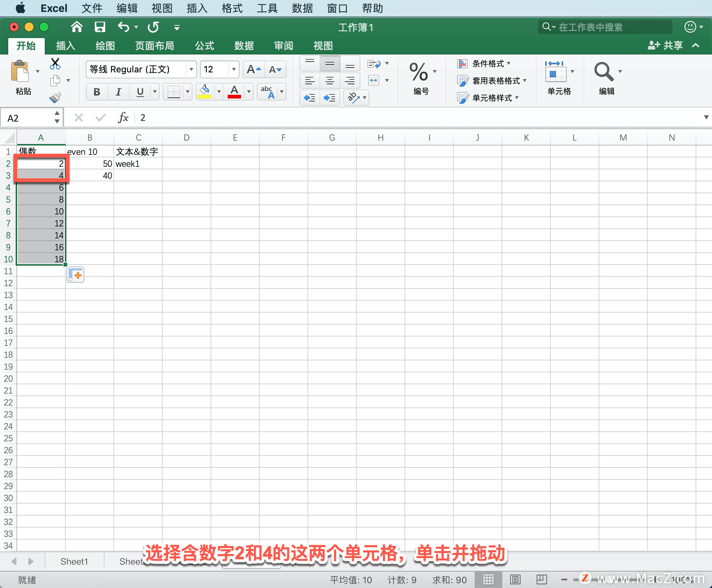Open the percent number format button
This screenshot has height=588, width=712.
pyautogui.click(x=419, y=72)
